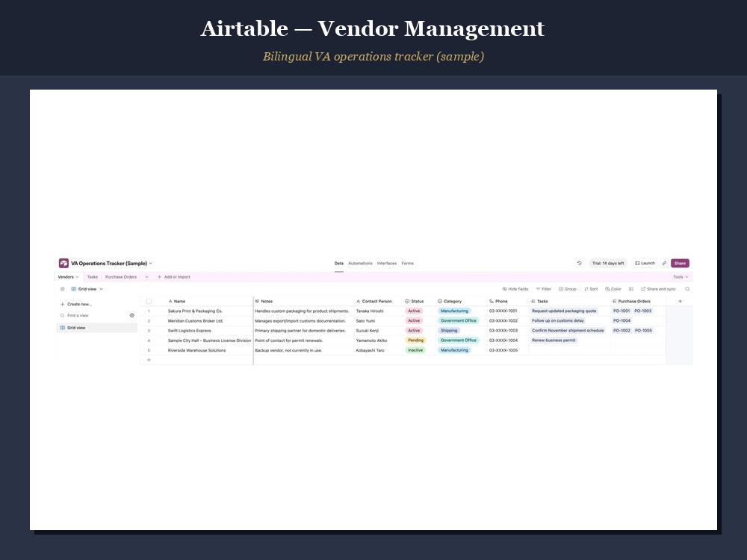Toggle the views sidebar hamburger icon

63,289
